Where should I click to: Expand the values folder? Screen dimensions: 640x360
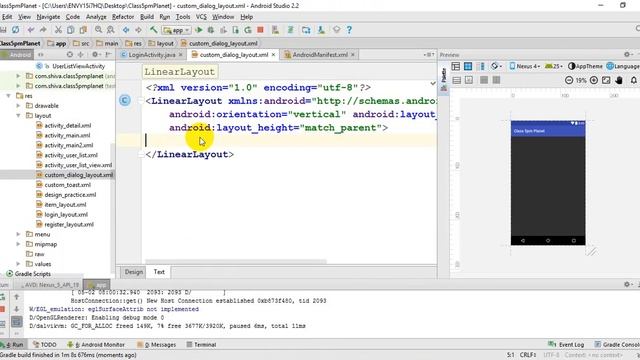tap(18, 264)
